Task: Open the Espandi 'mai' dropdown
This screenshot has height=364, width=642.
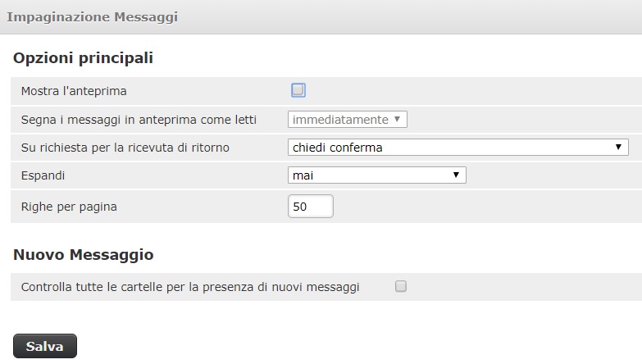Action: point(376,175)
